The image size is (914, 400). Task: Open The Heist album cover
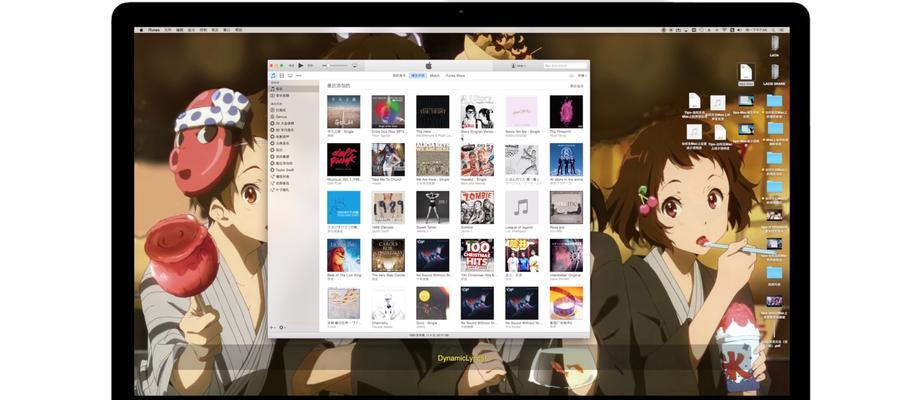[433, 112]
